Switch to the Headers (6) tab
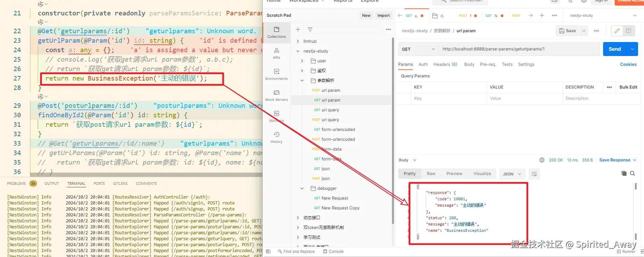 pos(445,64)
